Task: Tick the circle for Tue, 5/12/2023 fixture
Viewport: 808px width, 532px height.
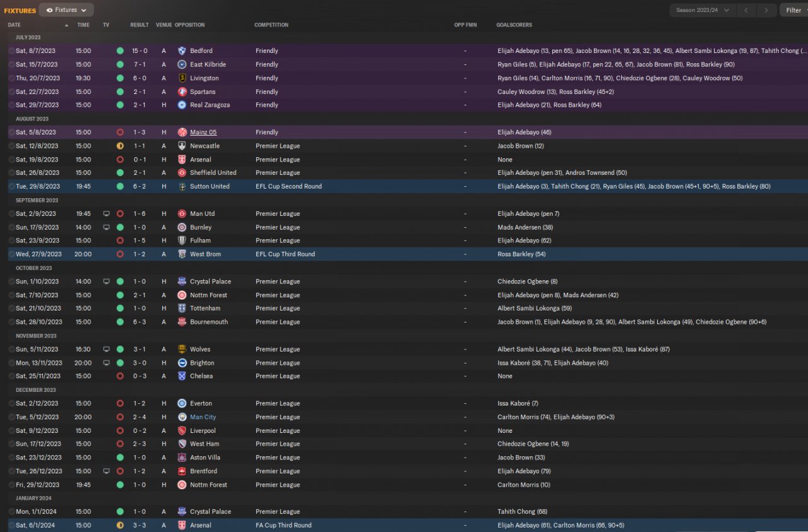Action: click(11, 417)
